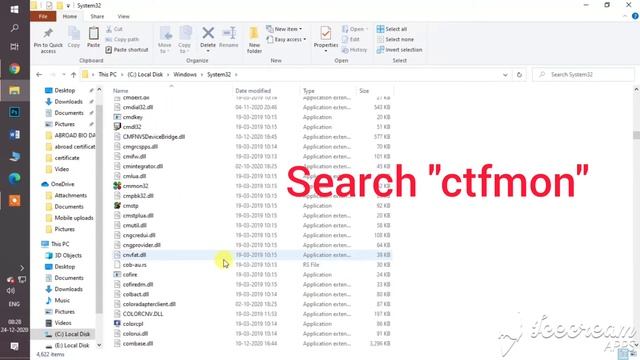Click the History command
Viewport: 640px width, 360px height.
[354, 50]
